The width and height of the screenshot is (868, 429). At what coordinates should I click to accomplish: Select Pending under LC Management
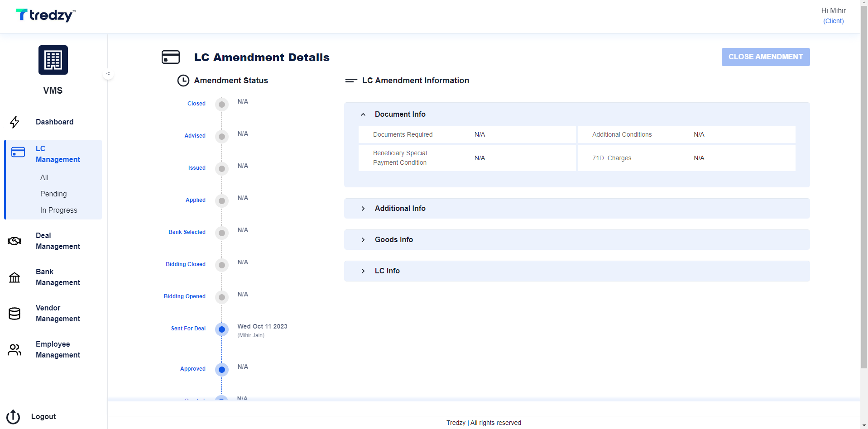pos(53,194)
